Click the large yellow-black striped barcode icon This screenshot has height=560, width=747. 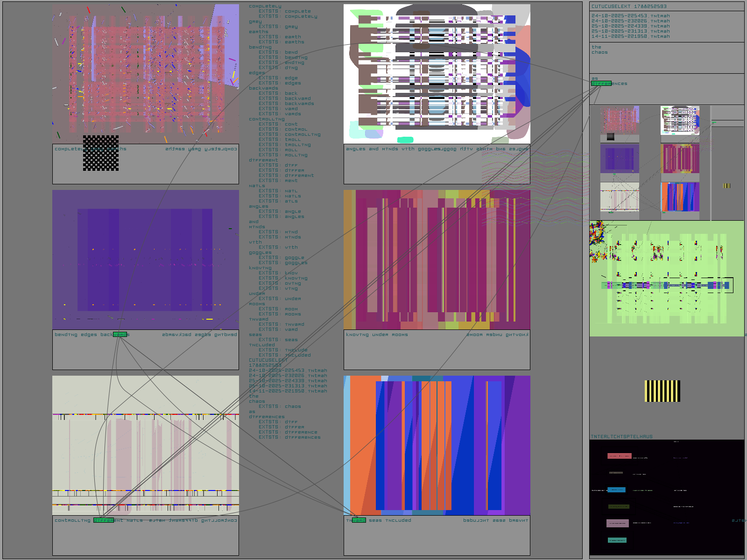point(662,391)
